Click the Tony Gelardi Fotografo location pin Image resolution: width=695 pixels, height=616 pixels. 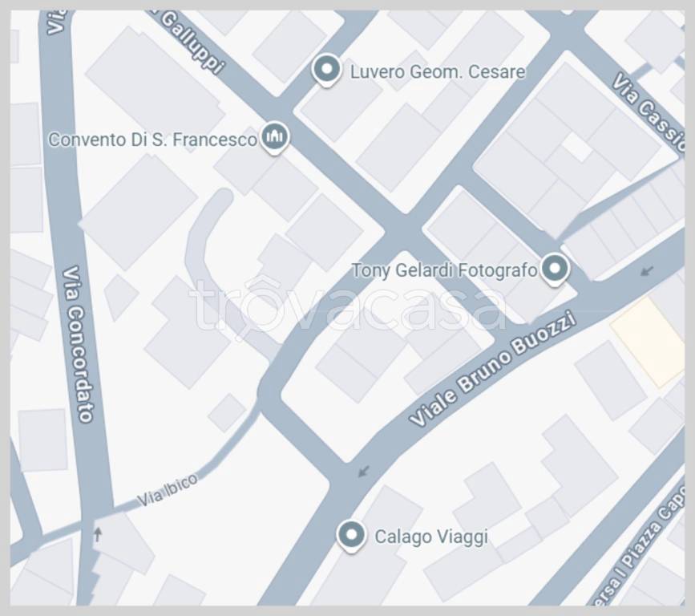[555, 269]
